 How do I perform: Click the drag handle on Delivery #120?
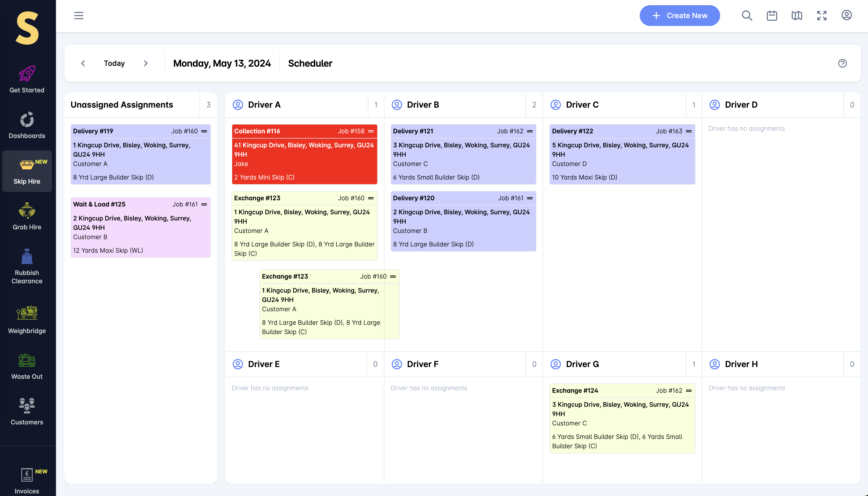(x=530, y=198)
